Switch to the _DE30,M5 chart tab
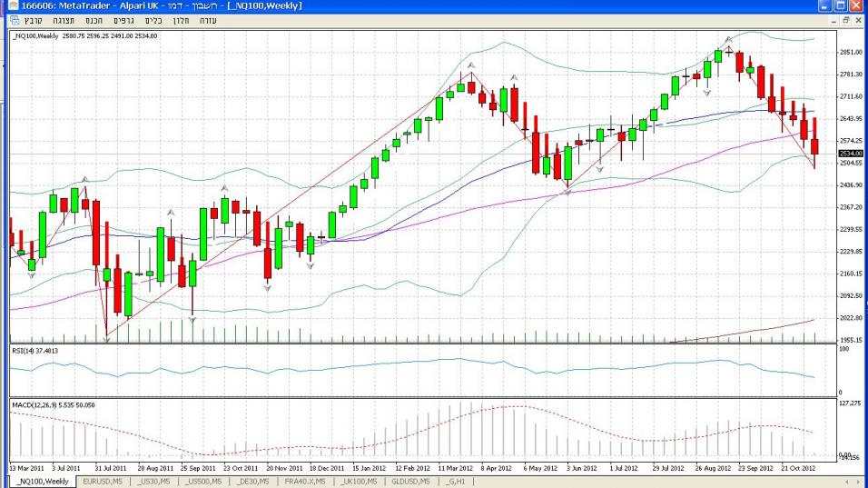Screen dimensions: 868x488 [255, 481]
